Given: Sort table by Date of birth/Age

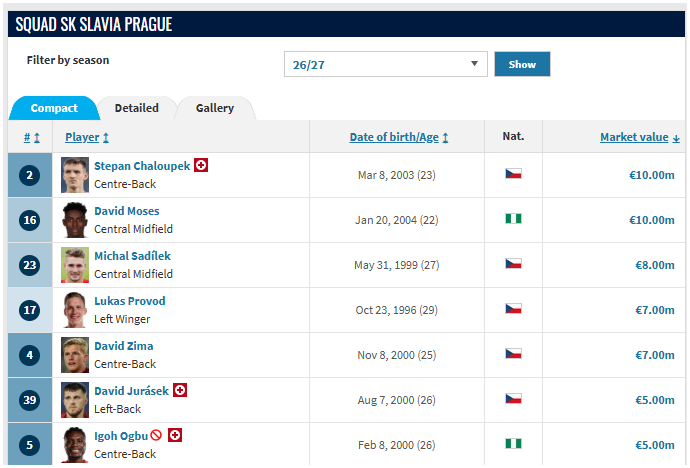Looking at the screenshot, I should (399, 137).
